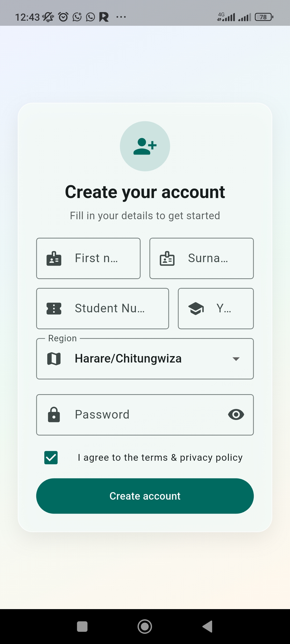Image resolution: width=290 pixels, height=644 pixels.
Task: Focus the First name input field
Action: coord(88,258)
